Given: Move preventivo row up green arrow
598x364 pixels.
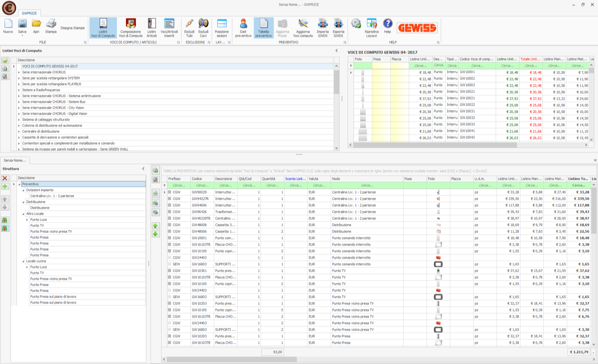Looking at the screenshot, I should tap(156, 226).
